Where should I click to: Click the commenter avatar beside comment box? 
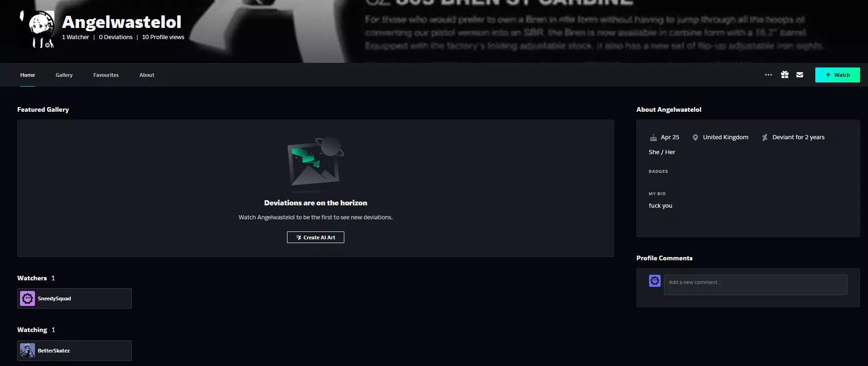[655, 281]
